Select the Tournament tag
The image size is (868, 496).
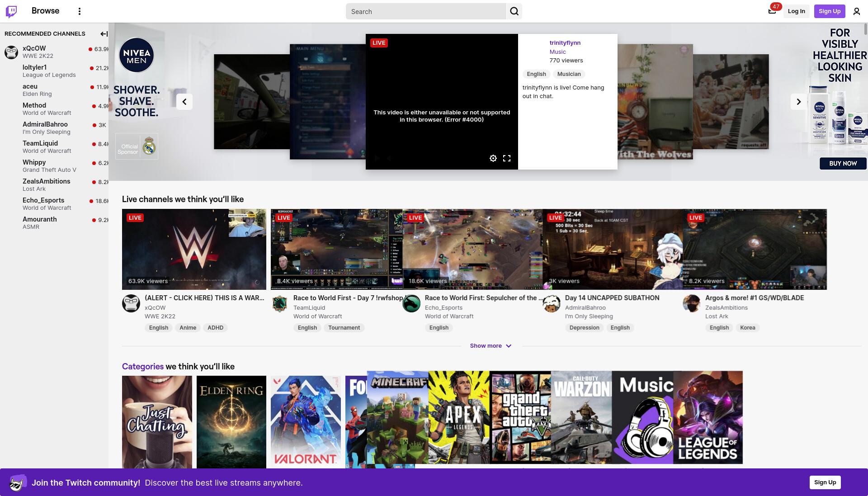(x=344, y=328)
